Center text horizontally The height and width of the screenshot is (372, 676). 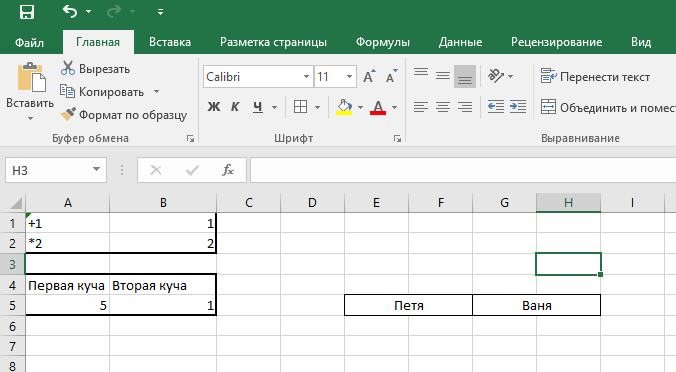(443, 106)
